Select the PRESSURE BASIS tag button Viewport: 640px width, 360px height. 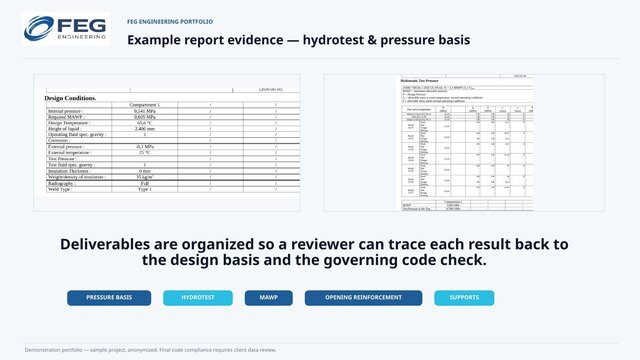109,298
